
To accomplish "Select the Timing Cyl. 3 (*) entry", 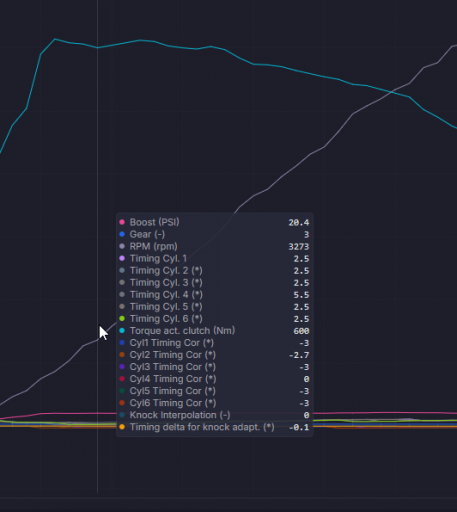I will 214,282.
